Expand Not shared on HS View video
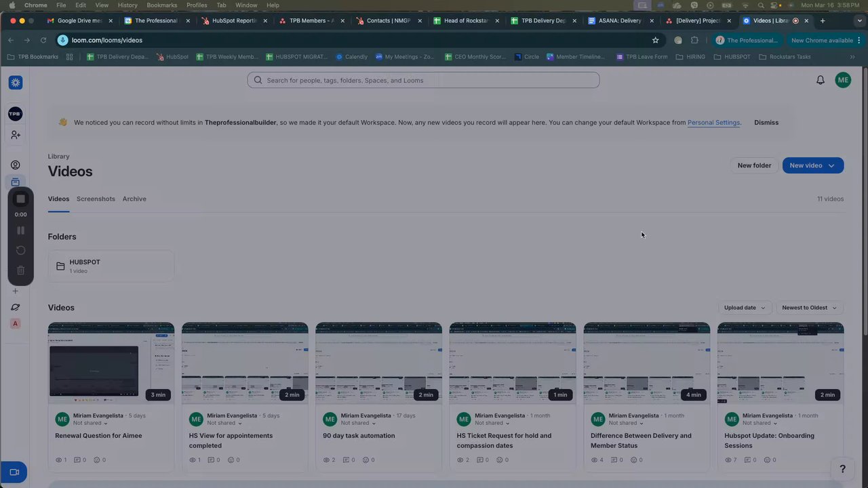 click(x=224, y=423)
